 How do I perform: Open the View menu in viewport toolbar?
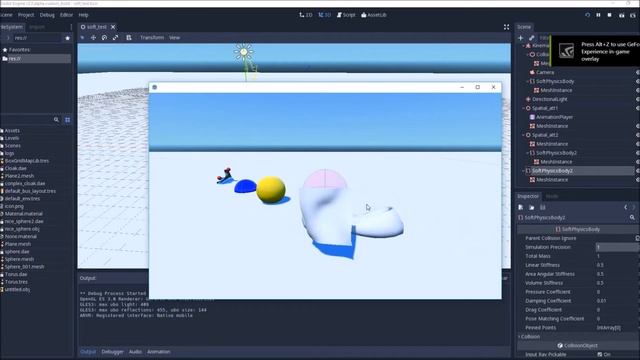[x=174, y=38]
